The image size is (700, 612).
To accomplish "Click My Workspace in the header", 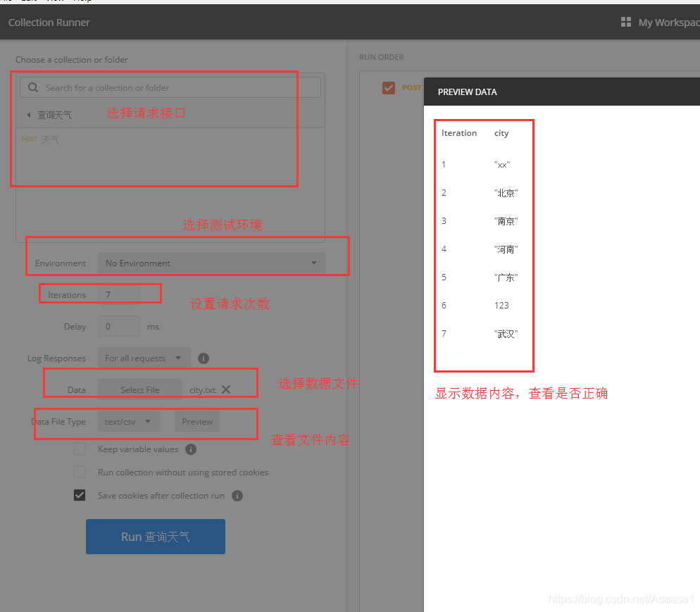I will (669, 23).
